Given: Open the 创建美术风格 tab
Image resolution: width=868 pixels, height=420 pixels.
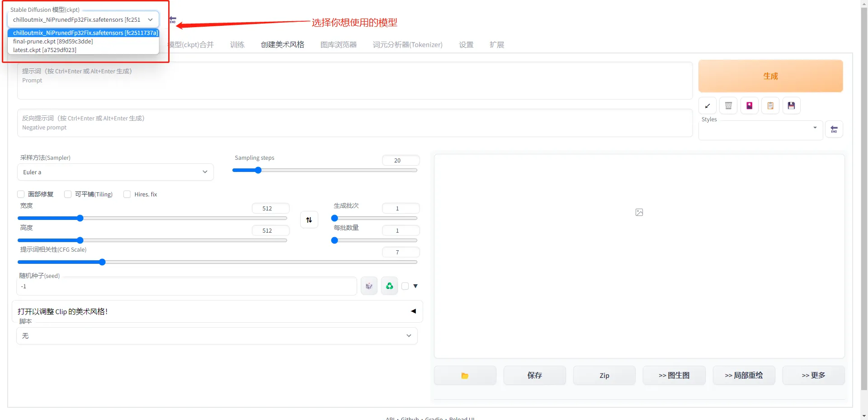Looking at the screenshot, I should 283,44.
